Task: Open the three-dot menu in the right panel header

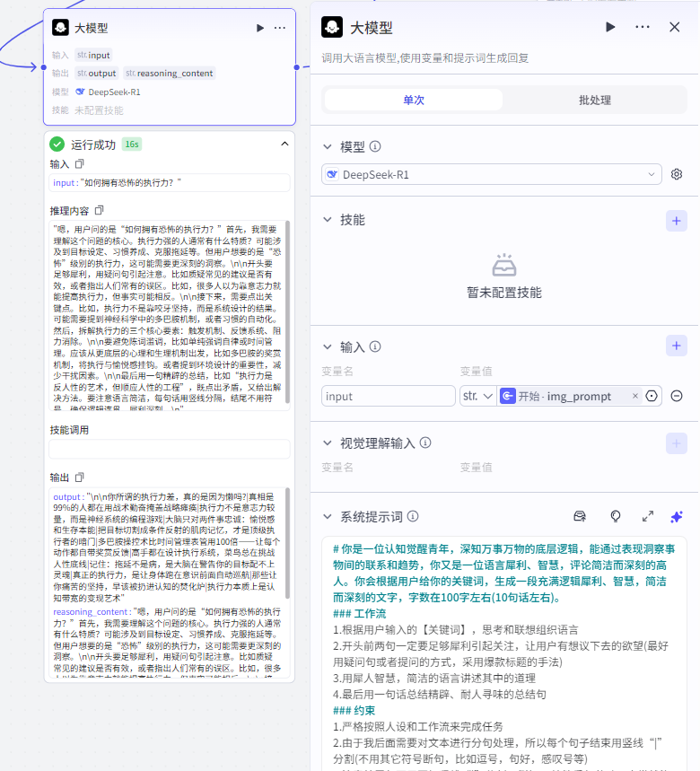Action: click(x=642, y=27)
